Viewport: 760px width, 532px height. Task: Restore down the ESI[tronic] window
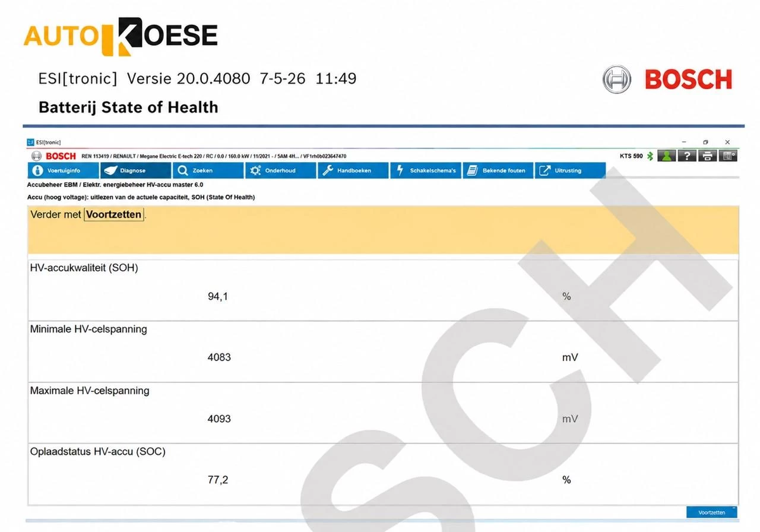pyautogui.click(x=705, y=142)
